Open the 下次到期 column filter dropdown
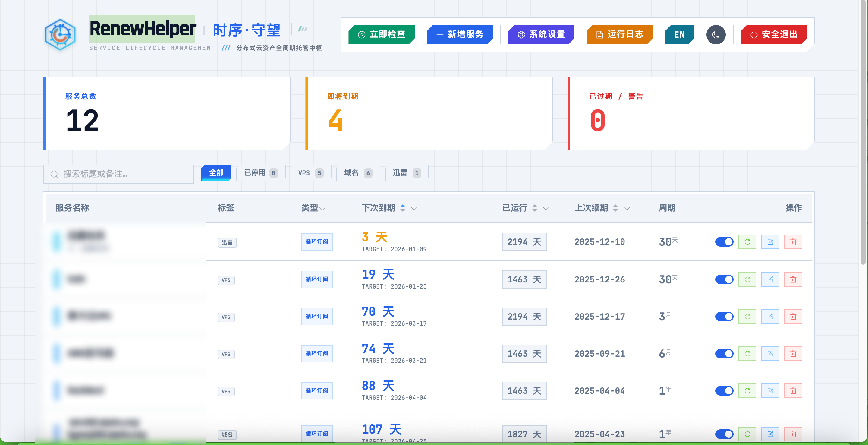The image size is (868, 445). 414,209
